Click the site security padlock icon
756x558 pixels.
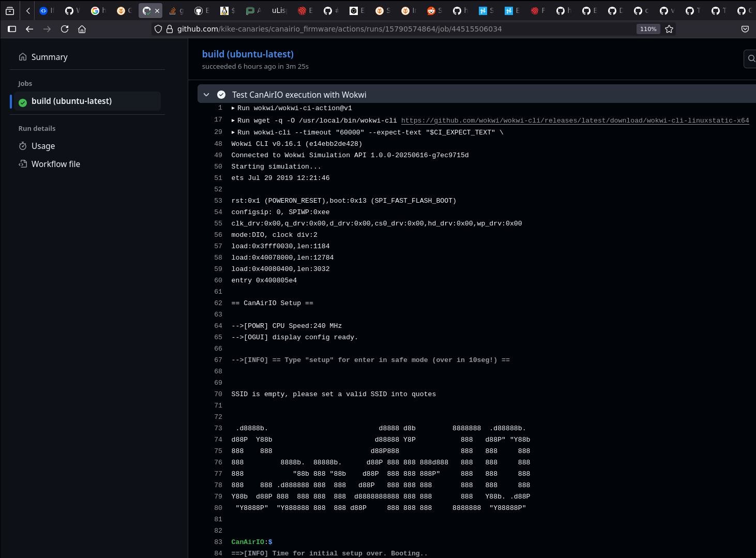pyautogui.click(x=169, y=29)
